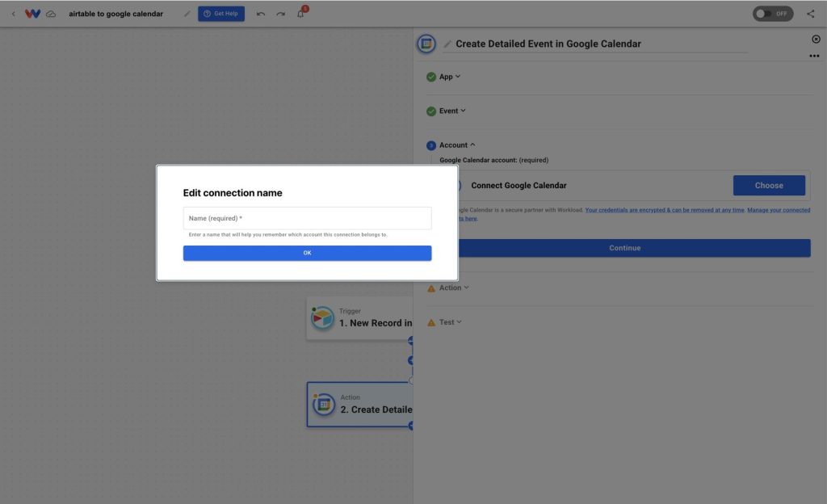Rename step using pencil beside title
The height and width of the screenshot is (504, 827).
[447, 44]
